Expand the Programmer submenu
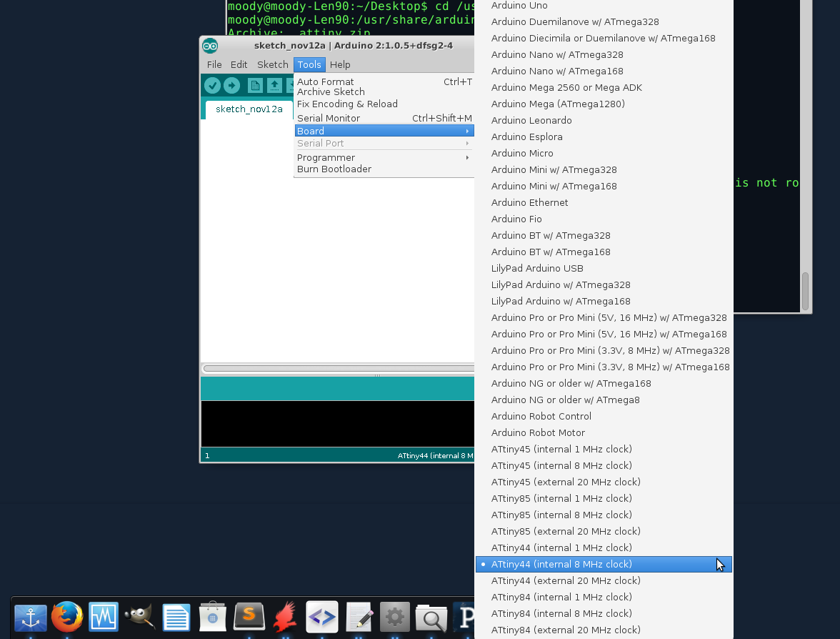The image size is (840, 639). 384,157
